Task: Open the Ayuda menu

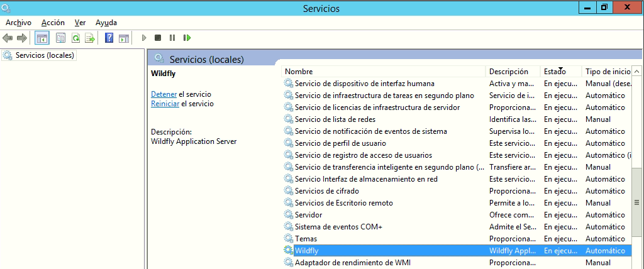Action: point(106,23)
